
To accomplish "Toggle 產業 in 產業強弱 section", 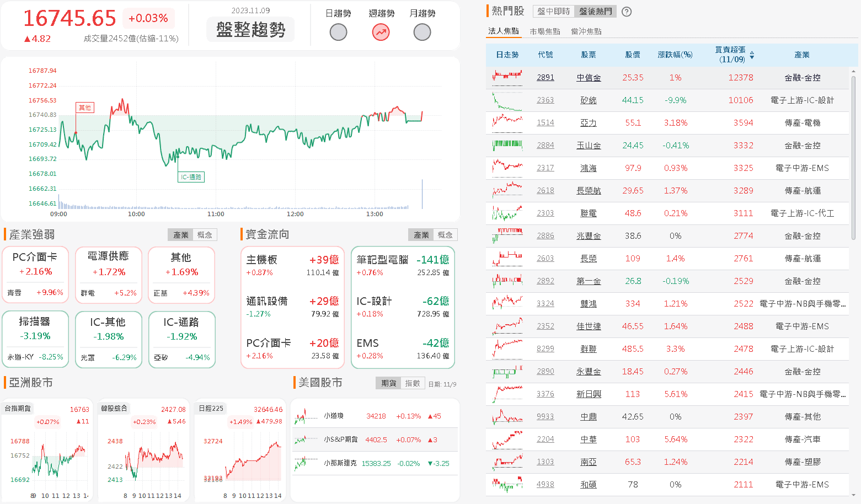I will coord(181,235).
